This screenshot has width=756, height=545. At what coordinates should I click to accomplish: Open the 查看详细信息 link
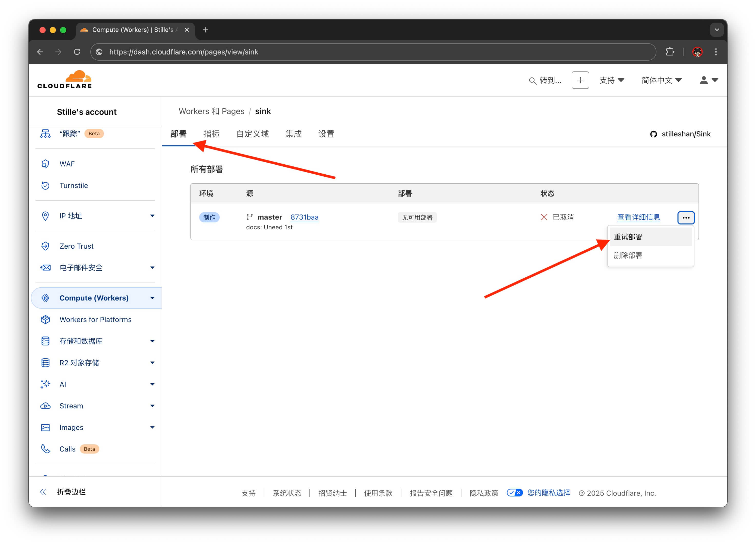click(x=638, y=217)
